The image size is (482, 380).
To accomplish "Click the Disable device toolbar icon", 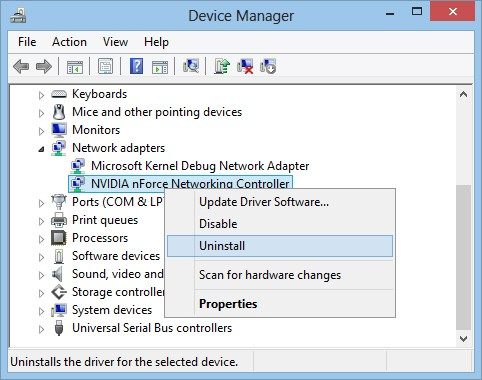I will pos(268,66).
